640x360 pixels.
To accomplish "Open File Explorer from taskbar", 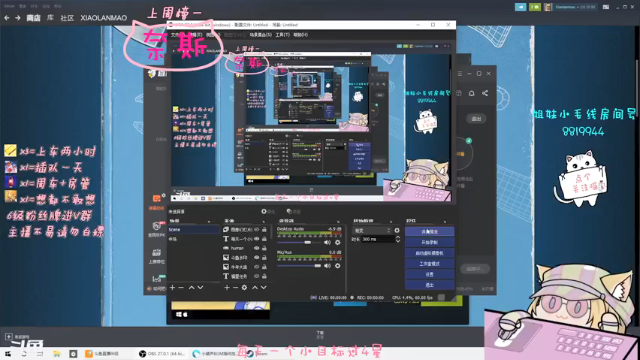I will click(x=57, y=353).
